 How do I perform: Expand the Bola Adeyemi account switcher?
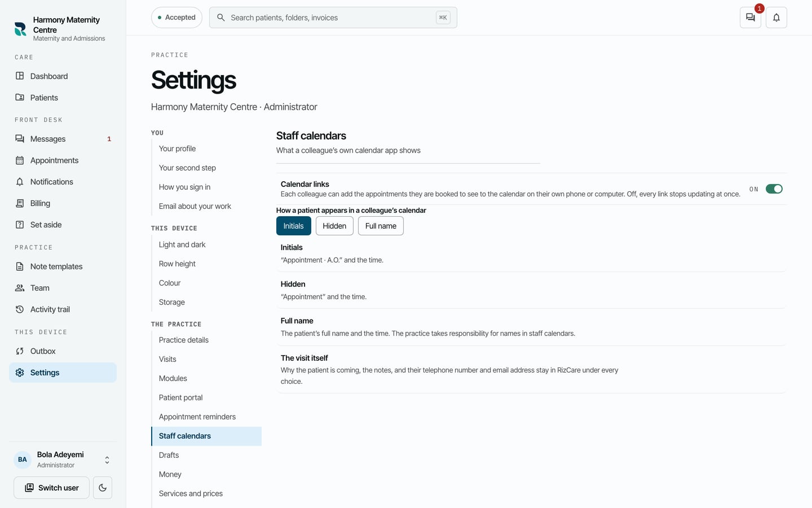[107, 460]
